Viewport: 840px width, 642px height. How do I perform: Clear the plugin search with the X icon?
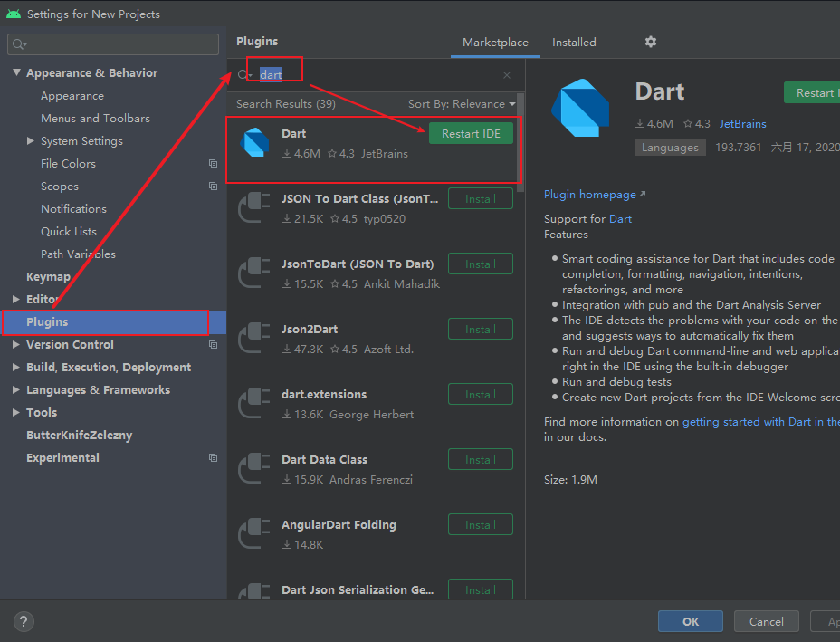pos(507,75)
